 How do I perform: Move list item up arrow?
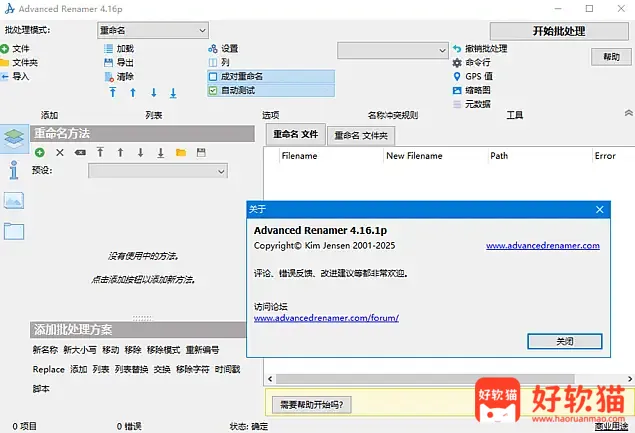(x=133, y=93)
